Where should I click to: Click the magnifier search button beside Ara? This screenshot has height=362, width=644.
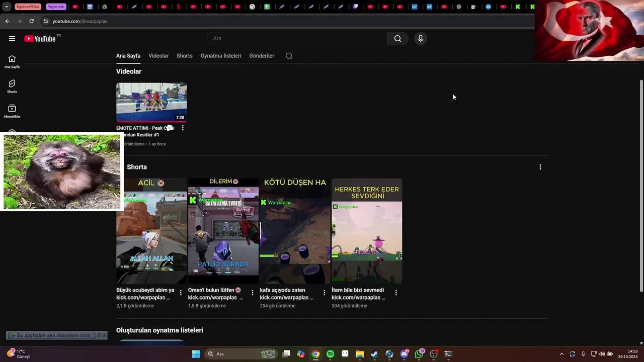point(398,39)
